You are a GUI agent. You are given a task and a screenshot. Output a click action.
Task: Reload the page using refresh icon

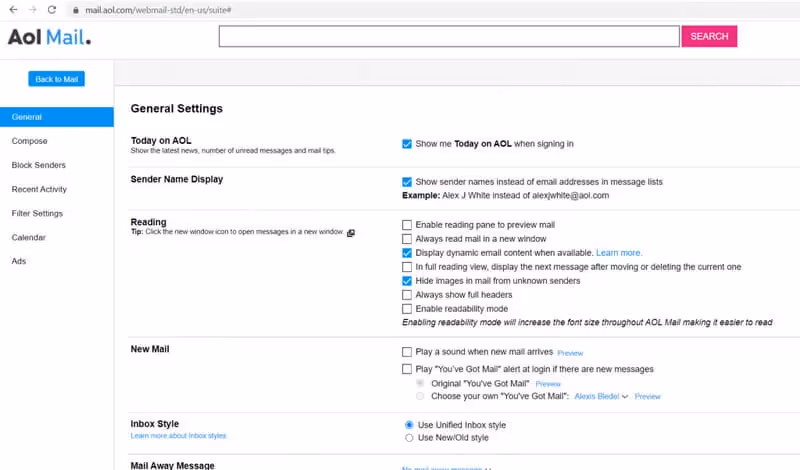click(x=52, y=10)
